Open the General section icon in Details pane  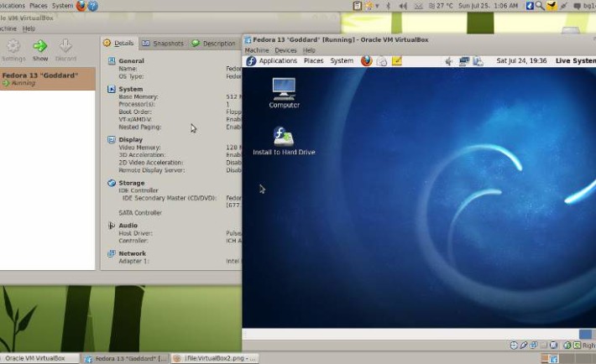112,60
